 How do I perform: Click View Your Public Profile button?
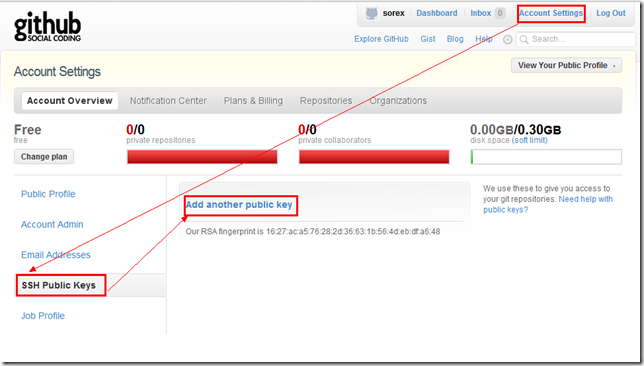(566, 65)
